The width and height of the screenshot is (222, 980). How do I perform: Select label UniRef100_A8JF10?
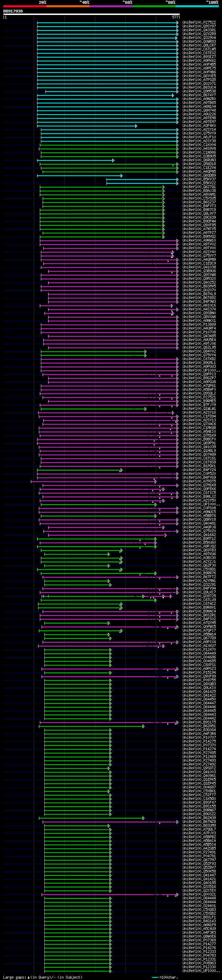(199, 137)
